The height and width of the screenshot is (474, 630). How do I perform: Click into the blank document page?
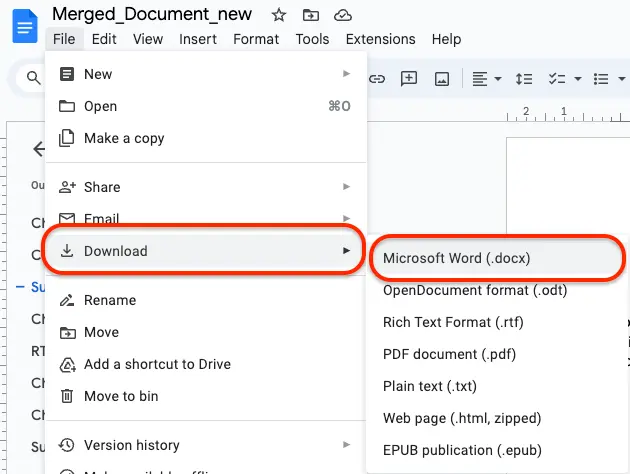point(568,185)
